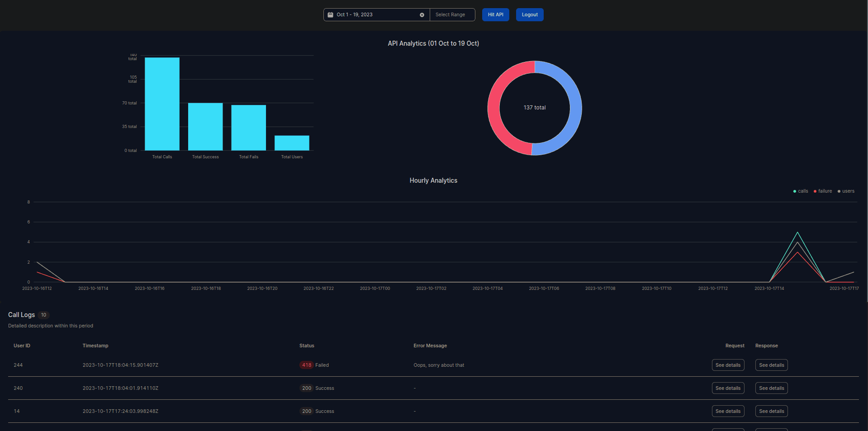Click the Logout button
Image resolution: width=868 pixels, height=431 pixels.
529,14
